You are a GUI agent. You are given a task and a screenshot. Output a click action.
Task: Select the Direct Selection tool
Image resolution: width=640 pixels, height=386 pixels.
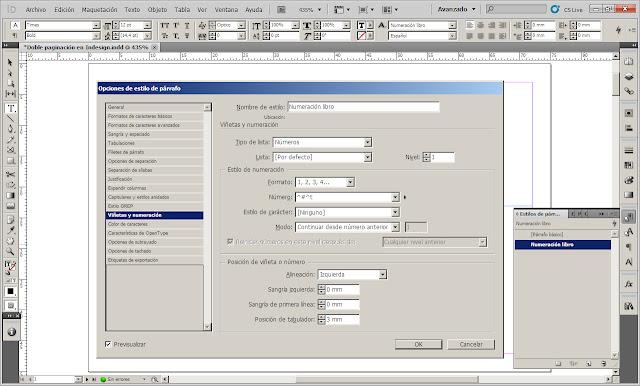click(x=10, y=73)
